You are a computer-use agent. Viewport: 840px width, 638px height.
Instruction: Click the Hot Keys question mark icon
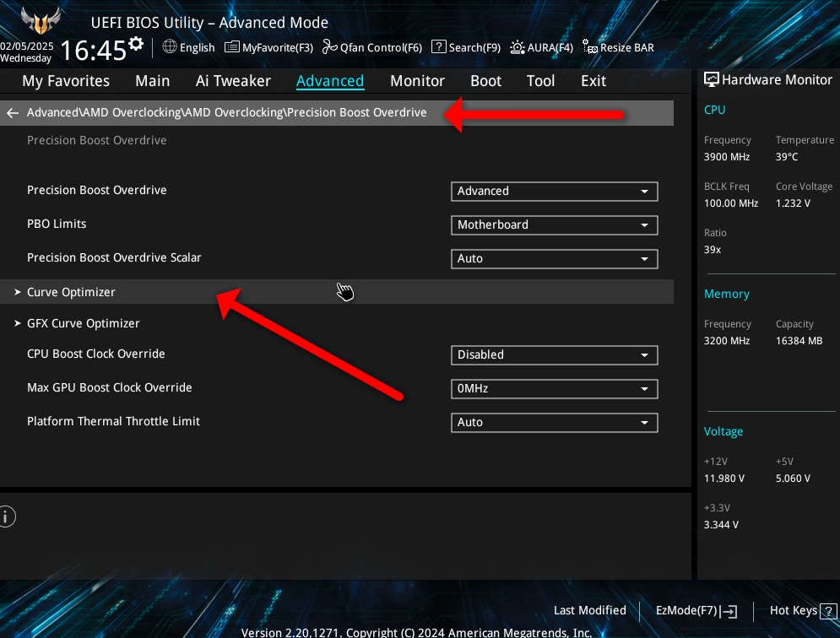(x=828, y=611)
